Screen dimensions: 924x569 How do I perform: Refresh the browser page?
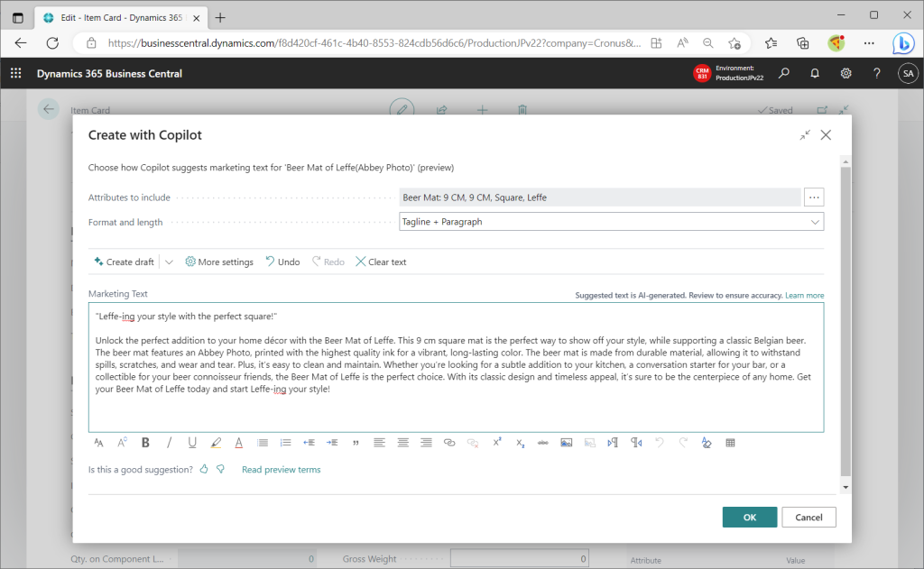(x=52, y=43)
